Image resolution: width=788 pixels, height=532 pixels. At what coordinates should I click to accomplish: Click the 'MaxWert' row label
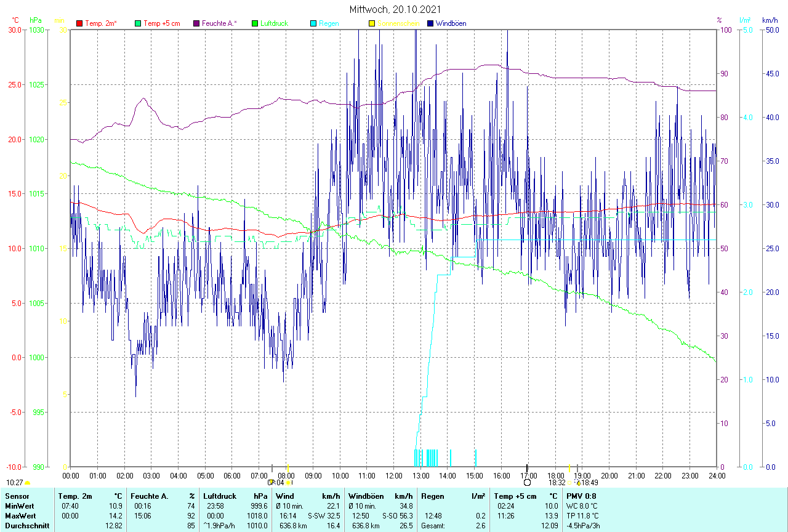pyautogui.click(x=19, y=515)
